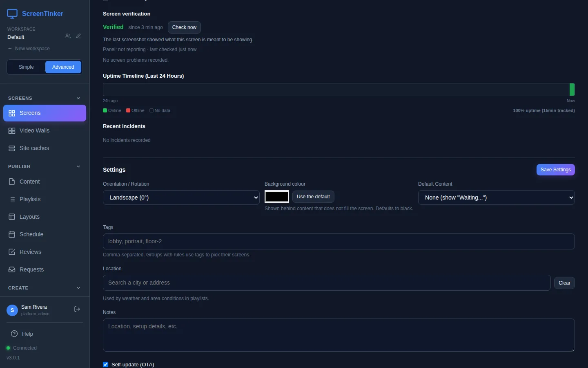This screenshot has width=588, height=368.
Task: Click the 100% uptime (15min tracked) text
Action: coord(544,110)
